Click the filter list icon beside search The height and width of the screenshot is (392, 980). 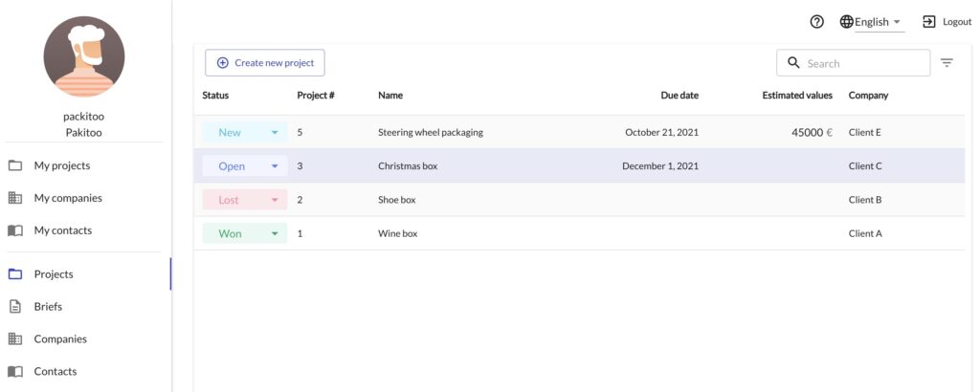click(947, 63)
